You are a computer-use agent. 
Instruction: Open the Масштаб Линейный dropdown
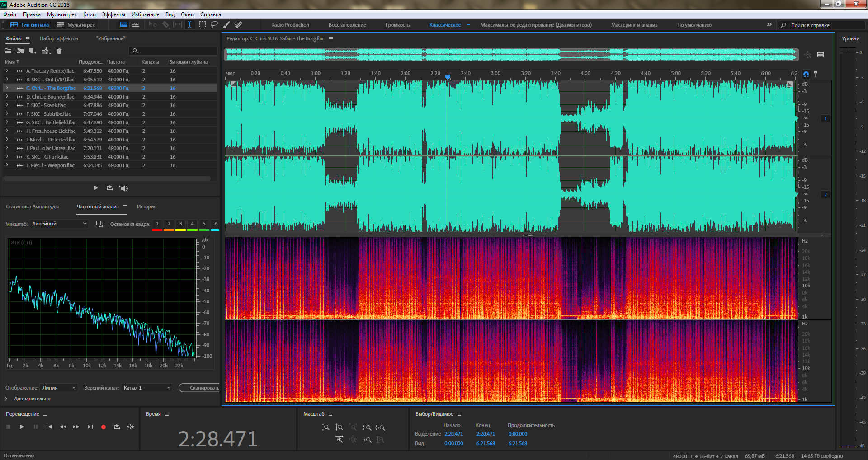point(59,224)
